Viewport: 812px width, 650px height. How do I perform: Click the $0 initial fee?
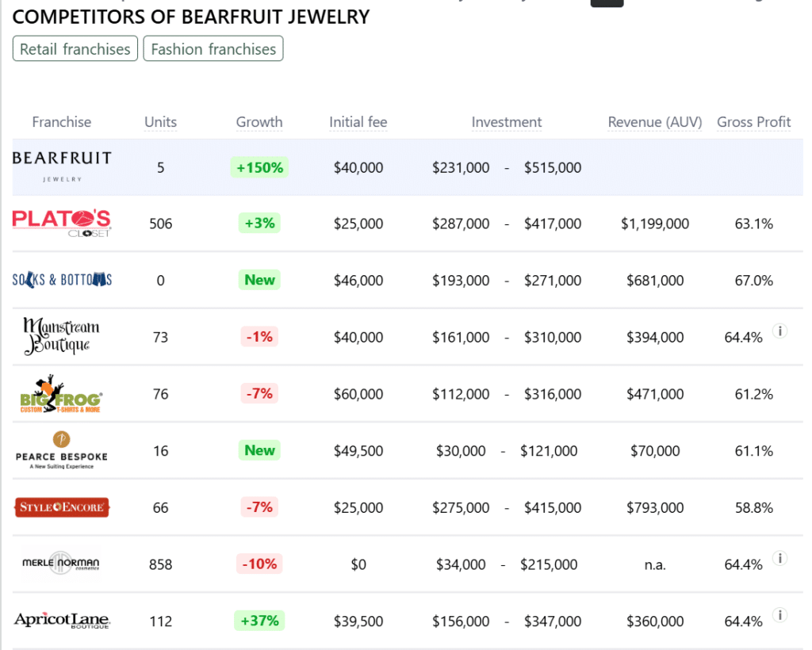358,564
